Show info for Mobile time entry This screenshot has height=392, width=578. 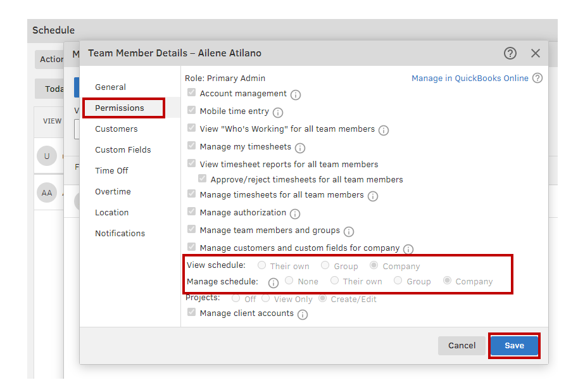[277, 113]
